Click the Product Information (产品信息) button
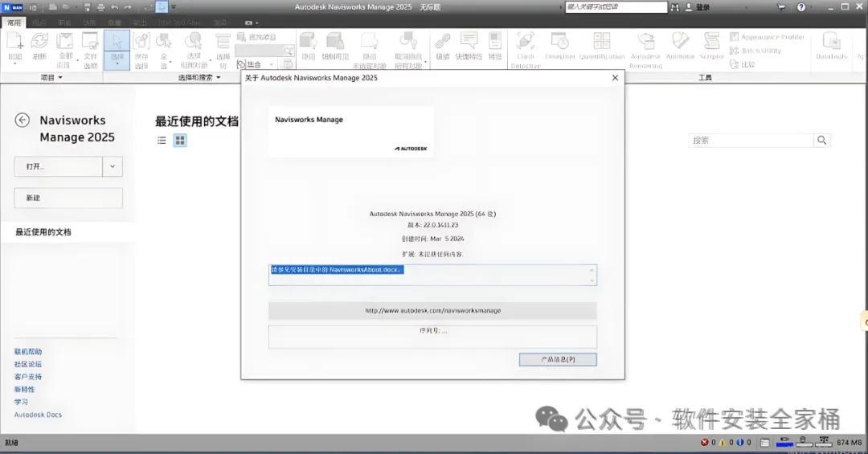The height and width of the screenshot is (454, 868). click(x=558, y=359)
